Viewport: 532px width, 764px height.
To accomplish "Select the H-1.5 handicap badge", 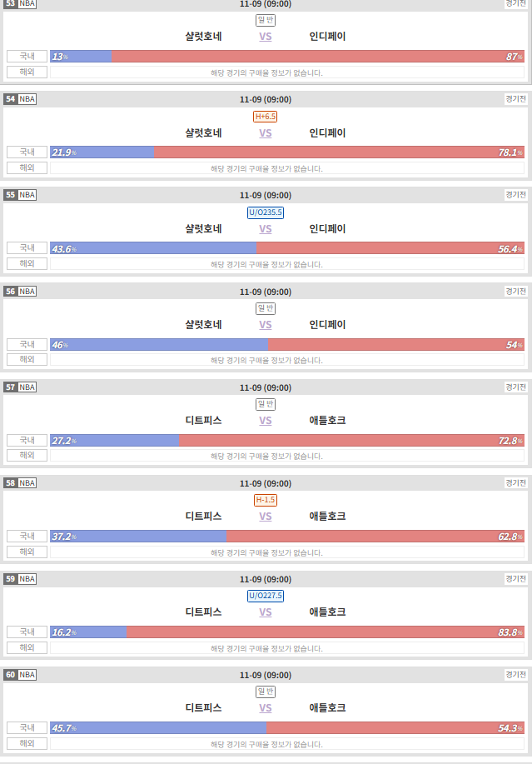I will tap(266, 500).
